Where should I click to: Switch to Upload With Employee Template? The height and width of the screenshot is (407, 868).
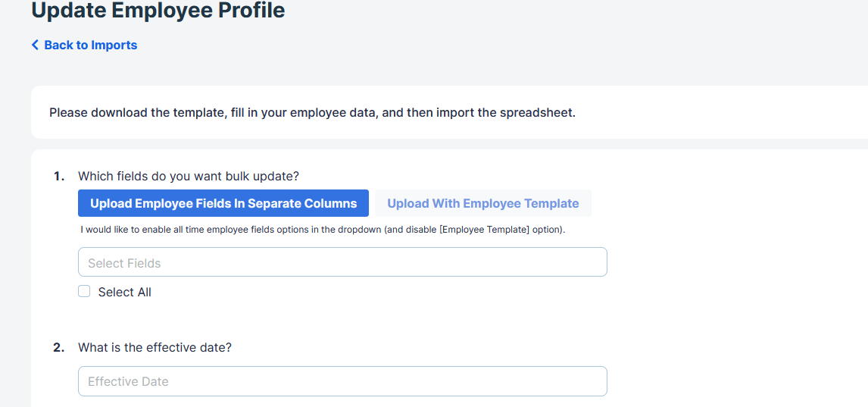point(482,203)
